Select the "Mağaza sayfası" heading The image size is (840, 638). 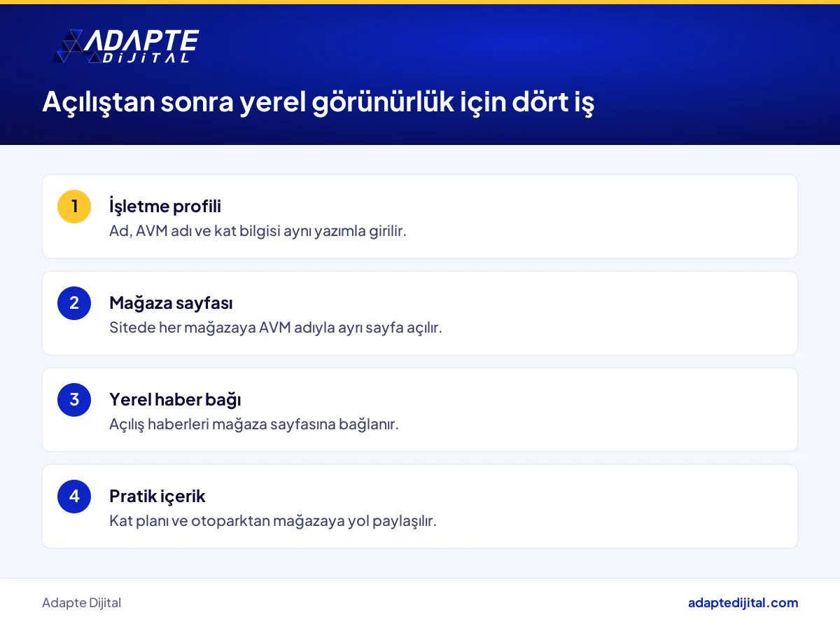click(171, 303)
